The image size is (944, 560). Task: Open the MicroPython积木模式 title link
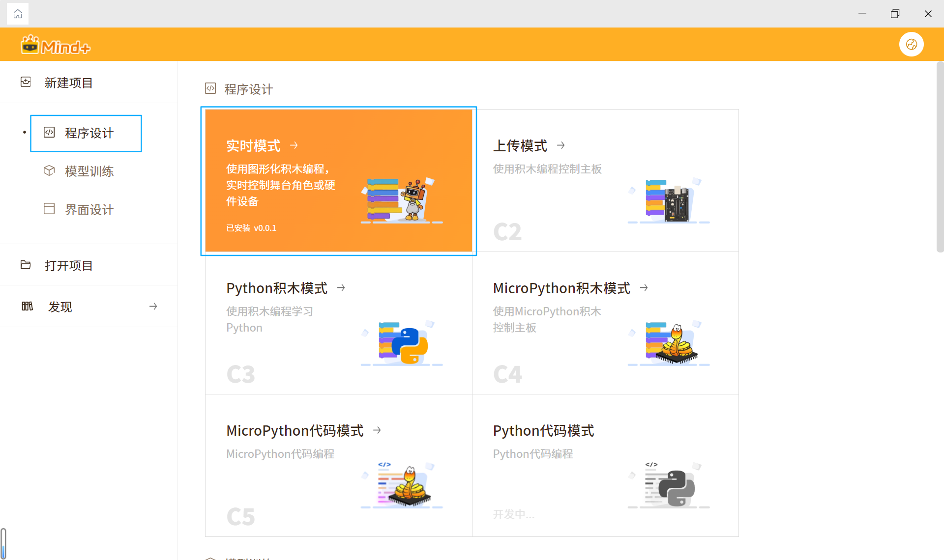click(x=561, y=288)
